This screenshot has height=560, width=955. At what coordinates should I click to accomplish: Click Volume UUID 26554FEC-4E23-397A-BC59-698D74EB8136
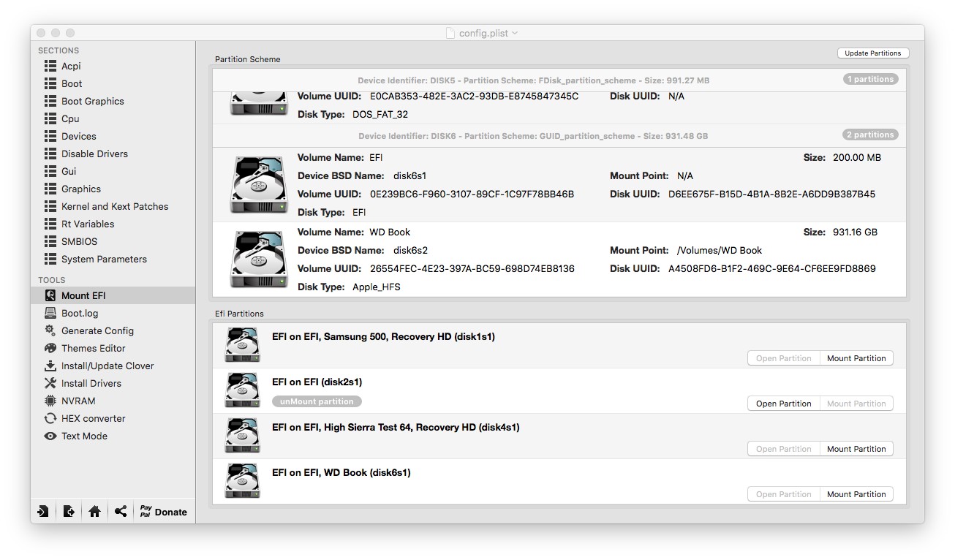[472, 269]
